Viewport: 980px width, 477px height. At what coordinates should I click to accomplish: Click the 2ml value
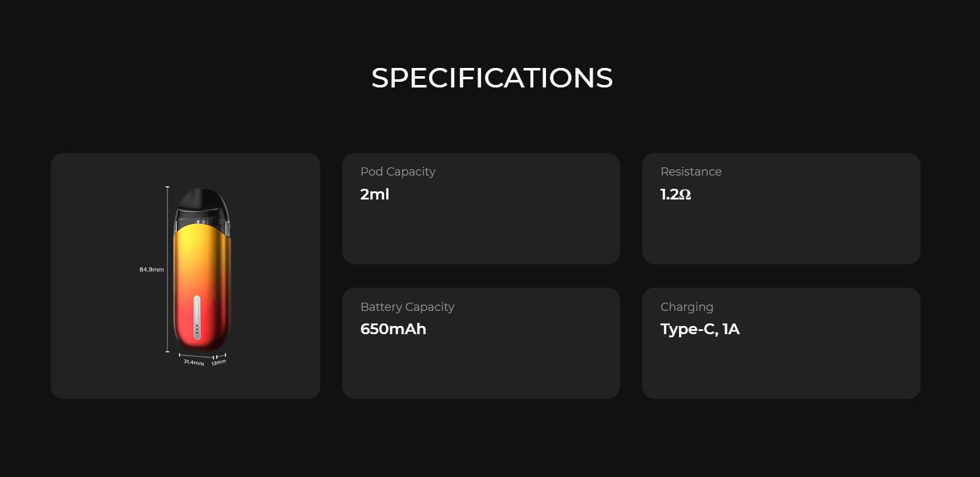tap(375, 194)
